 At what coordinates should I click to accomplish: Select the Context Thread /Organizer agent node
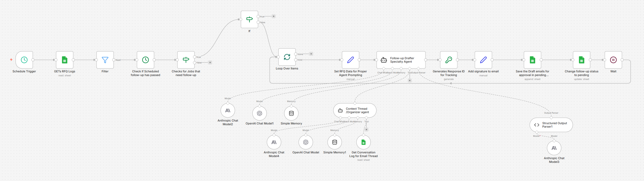355,110
